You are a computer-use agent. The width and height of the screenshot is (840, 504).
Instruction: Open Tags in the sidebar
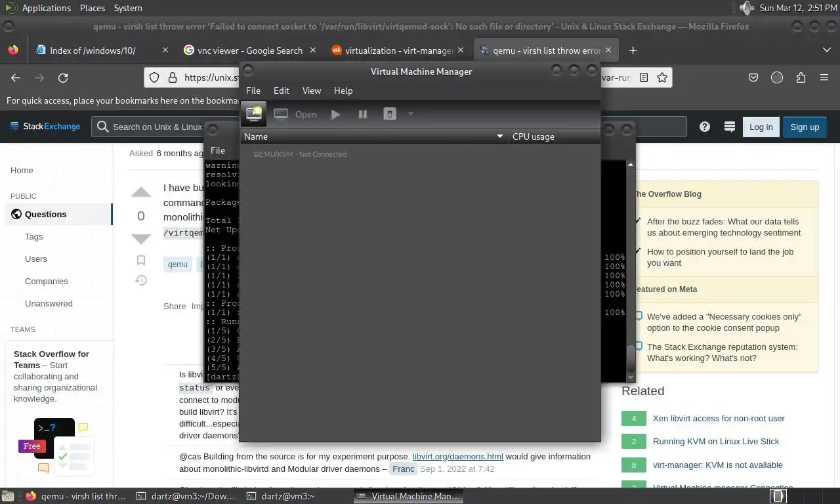click(33, 236)
